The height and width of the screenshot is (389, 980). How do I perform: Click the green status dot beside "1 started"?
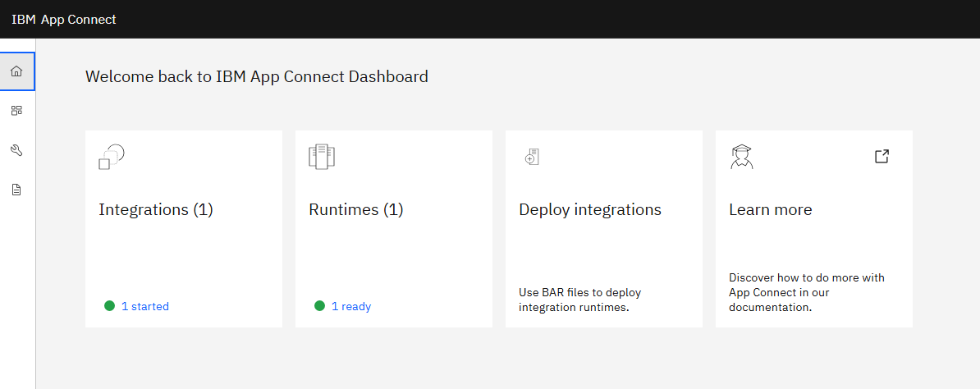point(109,306)
